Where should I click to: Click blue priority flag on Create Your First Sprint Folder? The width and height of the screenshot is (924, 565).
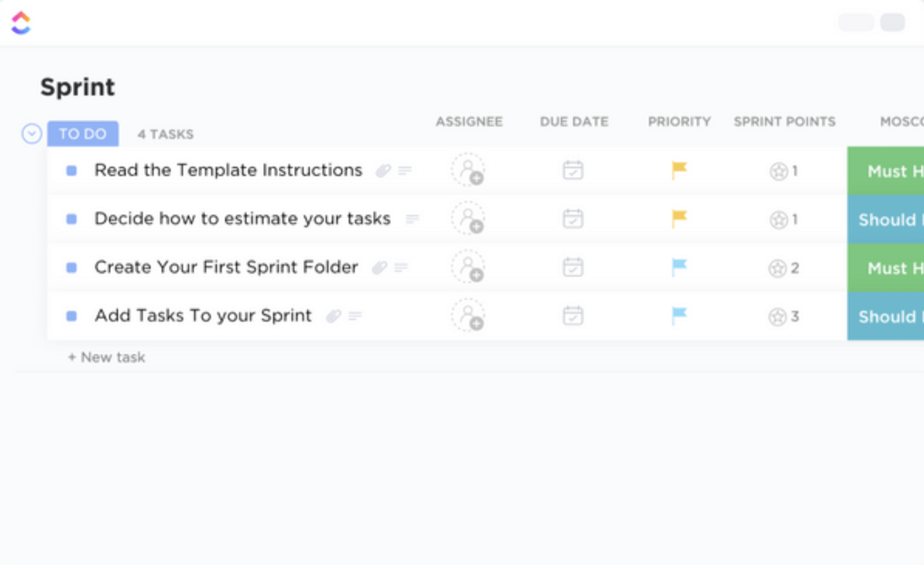(x=679, y=267)
